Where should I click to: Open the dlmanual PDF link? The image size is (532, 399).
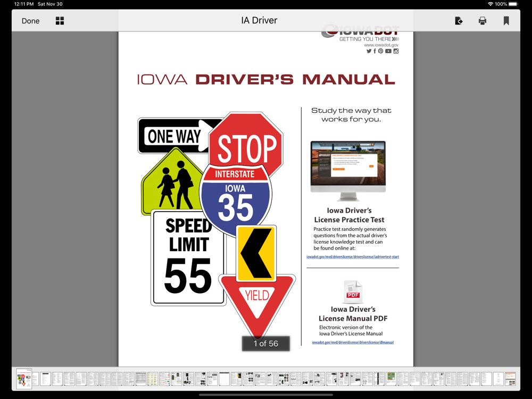[353, 342]
